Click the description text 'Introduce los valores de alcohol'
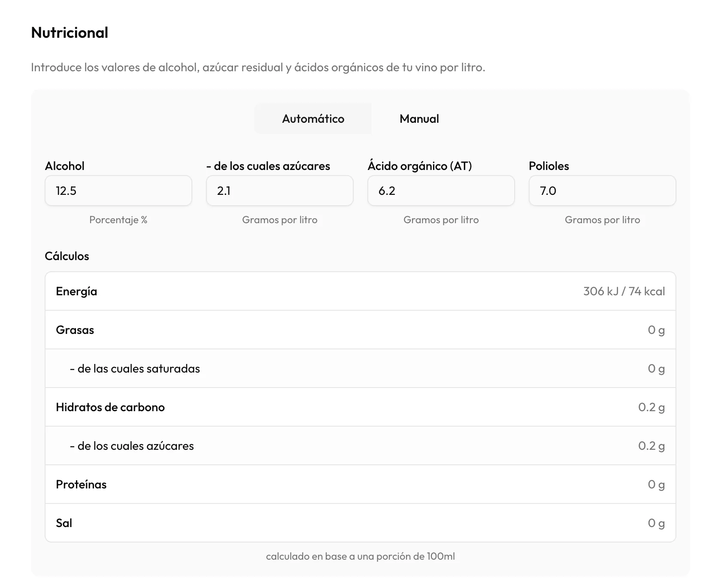The height and width of the screenshot is (588, 721). [x=258, y=67]
